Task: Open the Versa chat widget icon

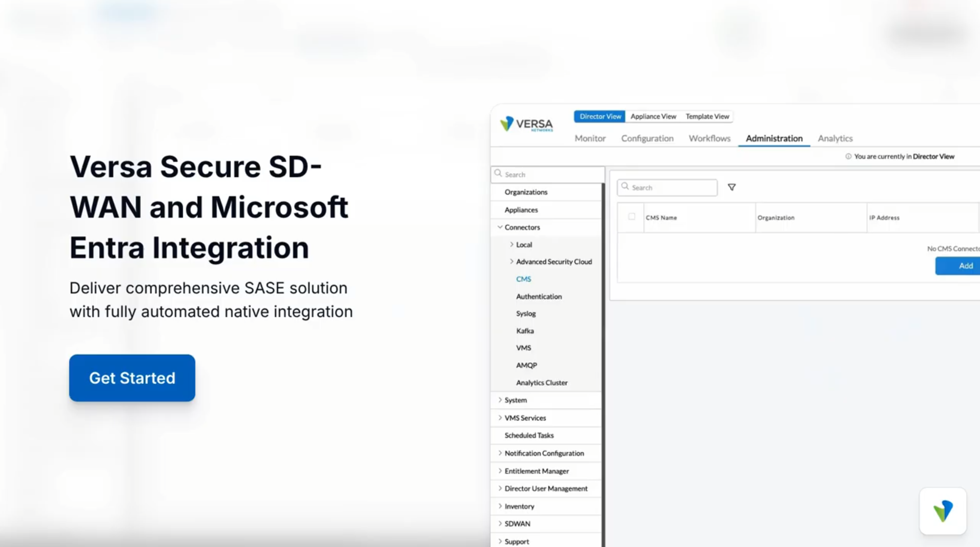Action: 943,511
